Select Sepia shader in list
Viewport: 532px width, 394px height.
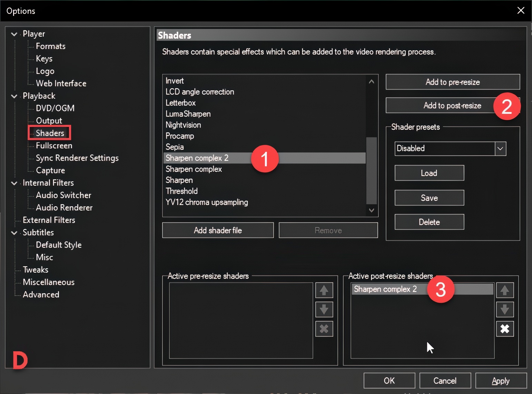(264, 147)
